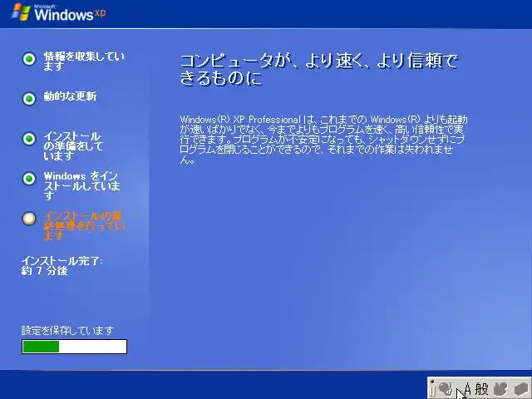Click the Windows(R) XP Professional description paragraph
This screenshot has width=532, height=399.
pyautogui.click(x=323, y=139)
